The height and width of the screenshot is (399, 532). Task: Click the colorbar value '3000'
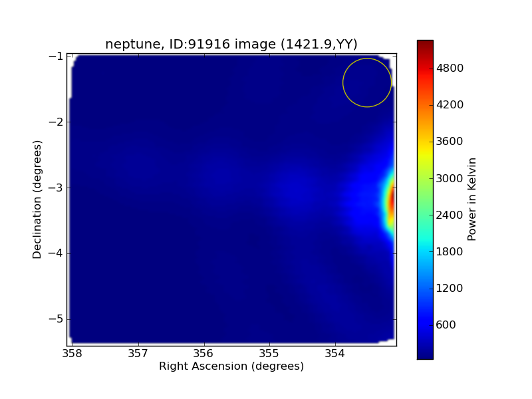tap(450, 178)
